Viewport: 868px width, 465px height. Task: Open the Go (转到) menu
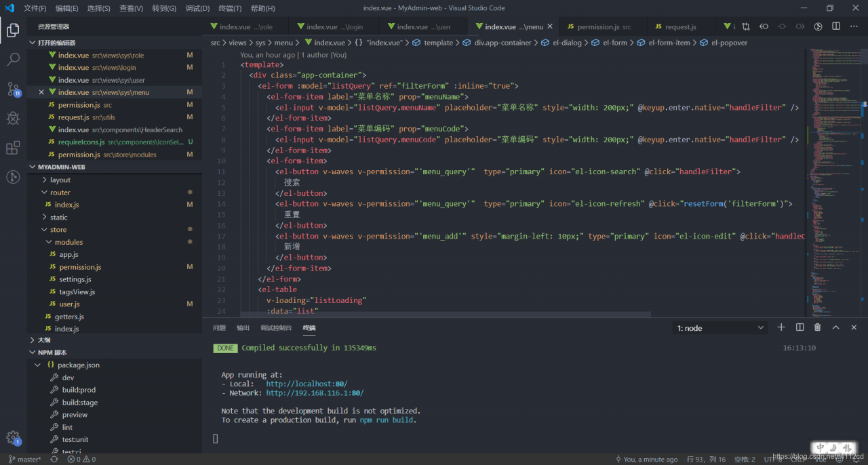(164, 8)
